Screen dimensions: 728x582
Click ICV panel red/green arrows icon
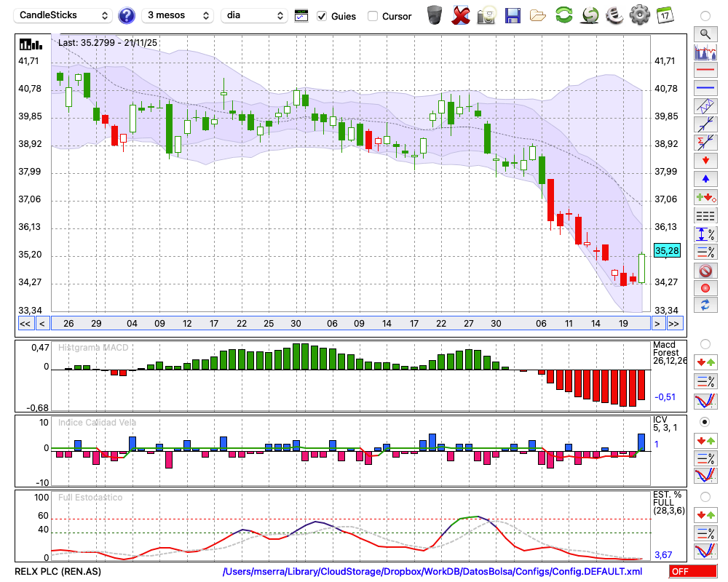coord(705,440)
